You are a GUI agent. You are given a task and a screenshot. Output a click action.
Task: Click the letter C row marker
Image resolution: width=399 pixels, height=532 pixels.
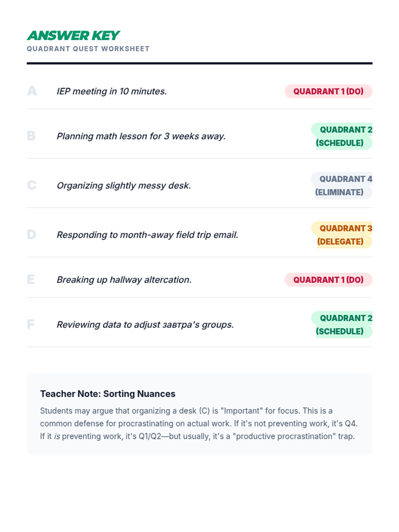(32, 185)
